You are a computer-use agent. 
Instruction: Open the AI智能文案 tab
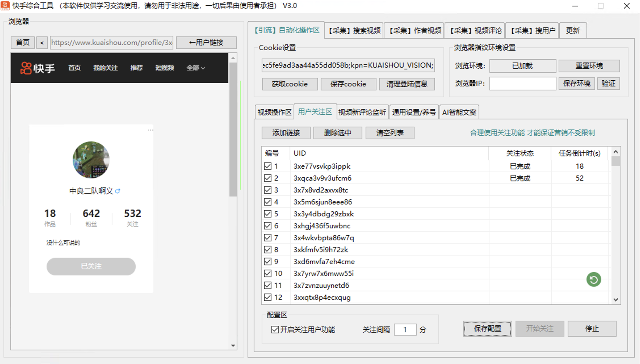click(459, 112)
